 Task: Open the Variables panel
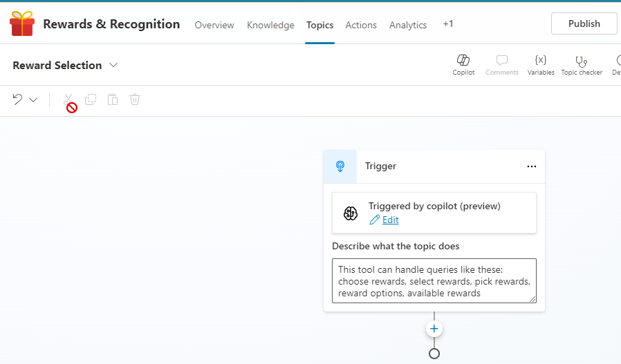tap(541, 61)
